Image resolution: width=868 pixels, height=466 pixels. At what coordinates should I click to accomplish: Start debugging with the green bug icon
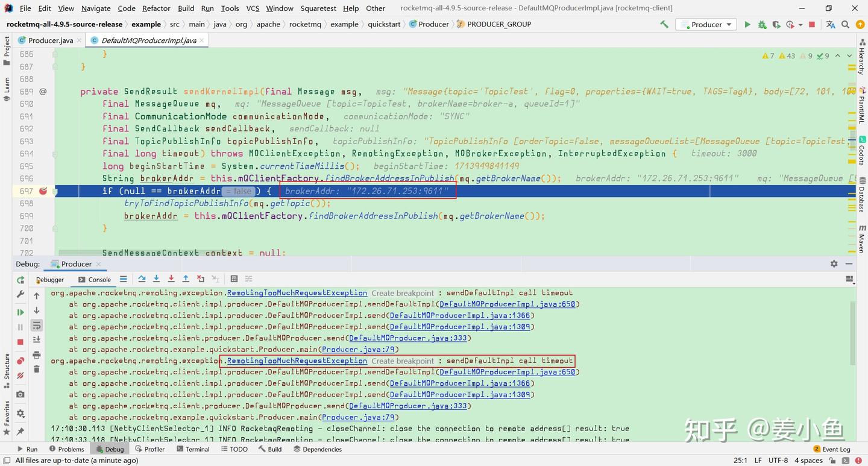coord(762,25)
